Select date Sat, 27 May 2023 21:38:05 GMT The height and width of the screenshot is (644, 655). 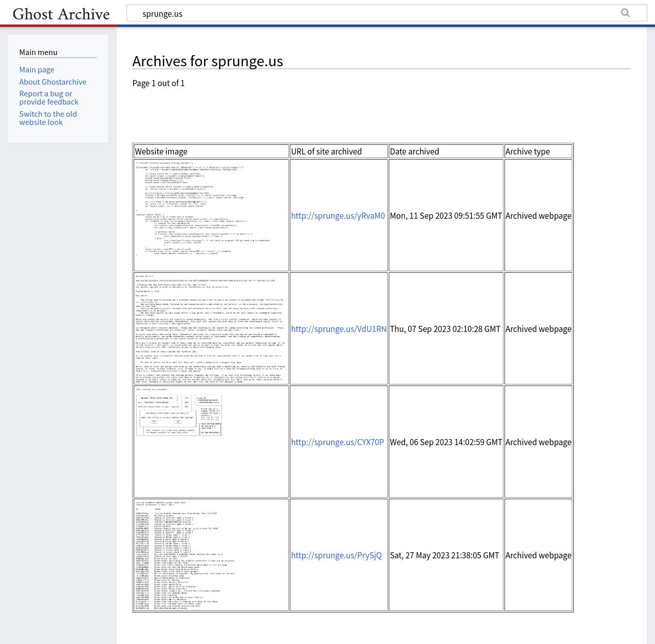(x=444, y=555)
